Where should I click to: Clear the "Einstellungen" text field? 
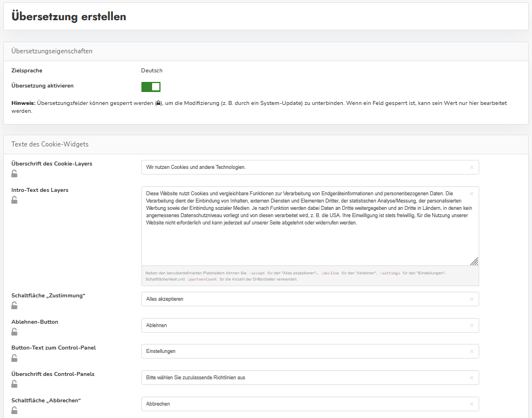(x=471, y=351)
